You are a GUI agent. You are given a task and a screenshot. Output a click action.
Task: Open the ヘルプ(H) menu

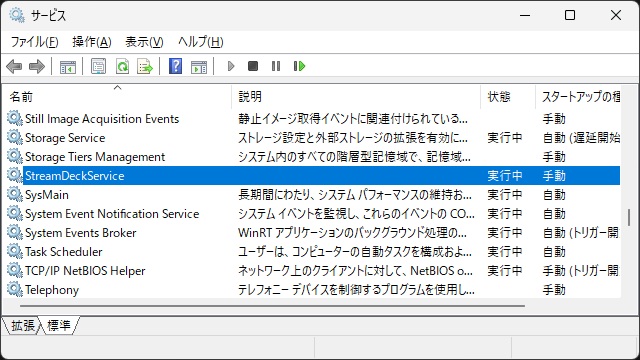pos(200,42)
